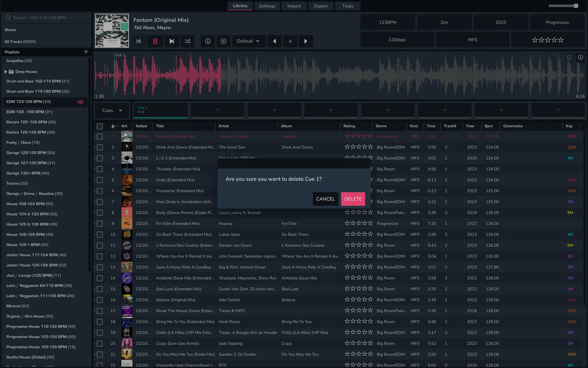
Task: Open the Export tab
Action: [320, 6]
